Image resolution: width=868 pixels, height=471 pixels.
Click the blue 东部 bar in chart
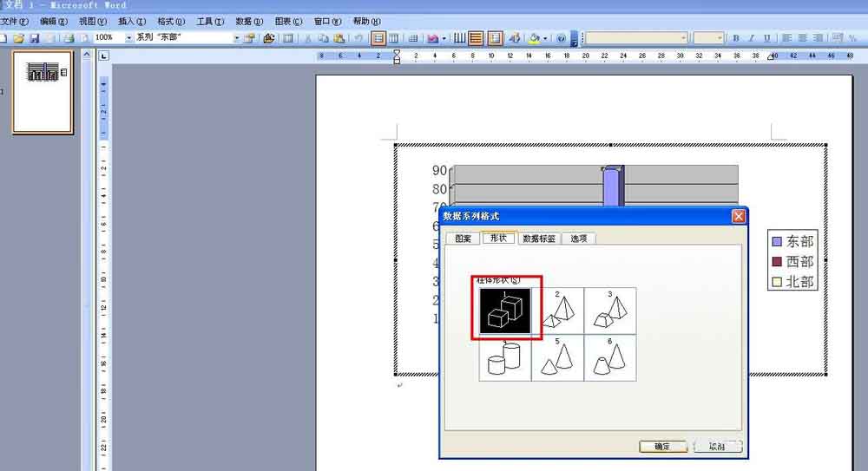click(x=612, y=186)
